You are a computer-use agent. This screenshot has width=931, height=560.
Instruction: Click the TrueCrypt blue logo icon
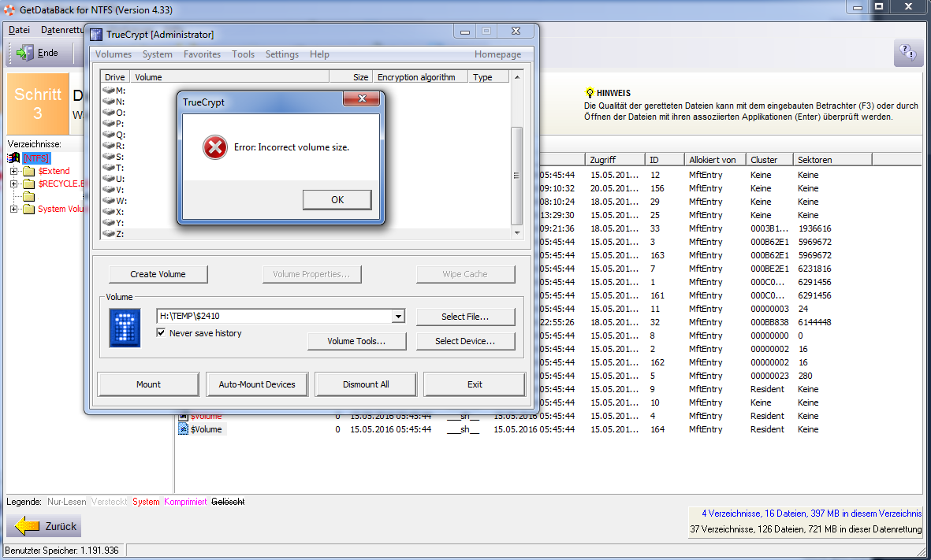125,328
